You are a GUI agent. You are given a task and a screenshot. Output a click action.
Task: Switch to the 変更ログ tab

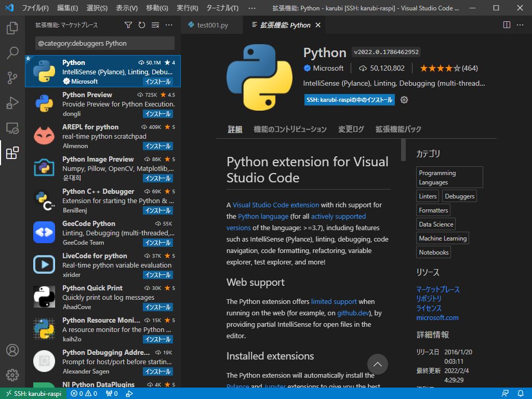(x=351, y=129)
